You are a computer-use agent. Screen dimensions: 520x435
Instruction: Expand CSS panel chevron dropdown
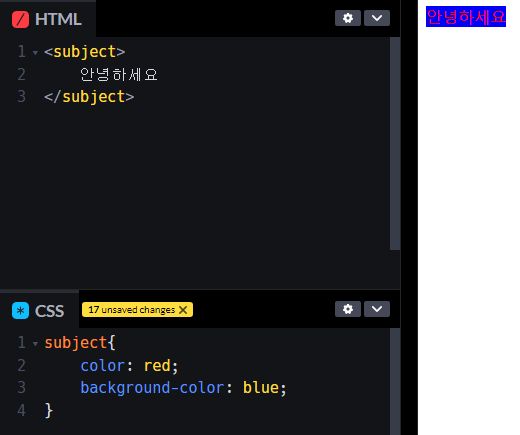(377, 309)
